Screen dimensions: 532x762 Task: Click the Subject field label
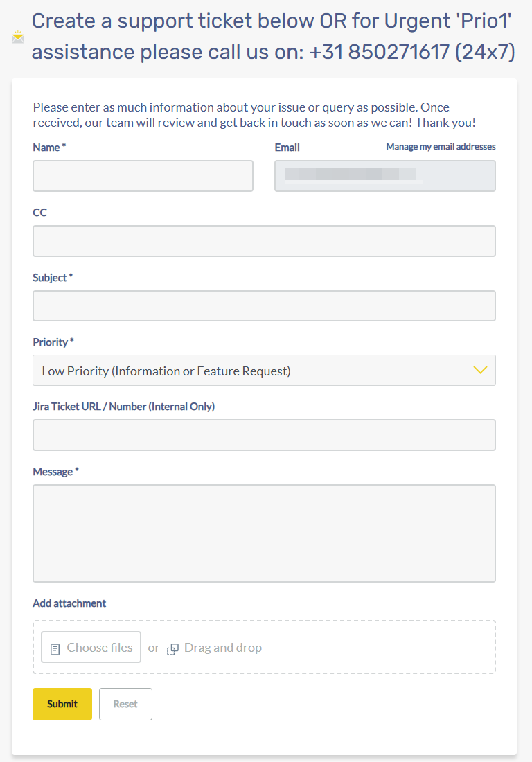pos(51,277)
